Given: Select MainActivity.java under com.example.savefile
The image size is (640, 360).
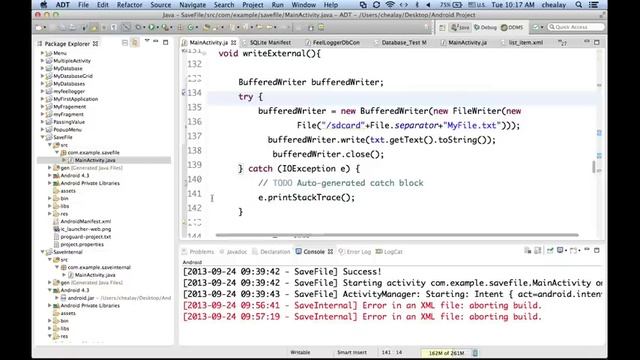Looking at the screenshot, I should coord(94,160).
